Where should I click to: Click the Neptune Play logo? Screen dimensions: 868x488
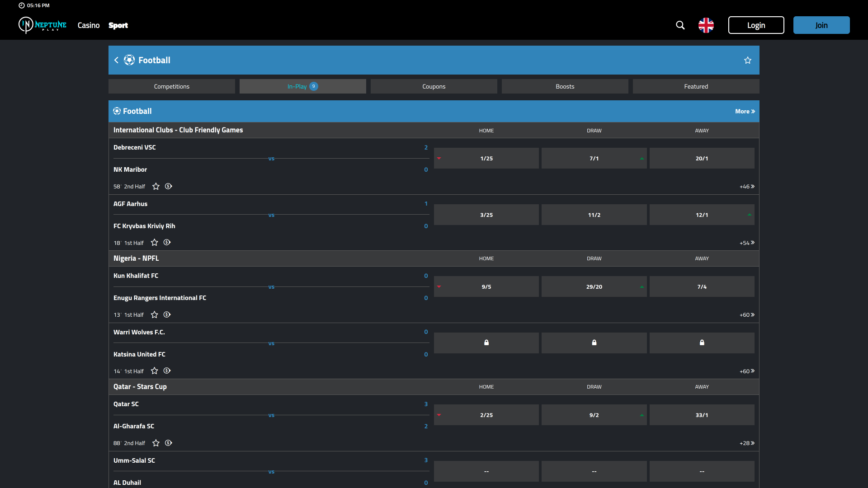[42, 25]
